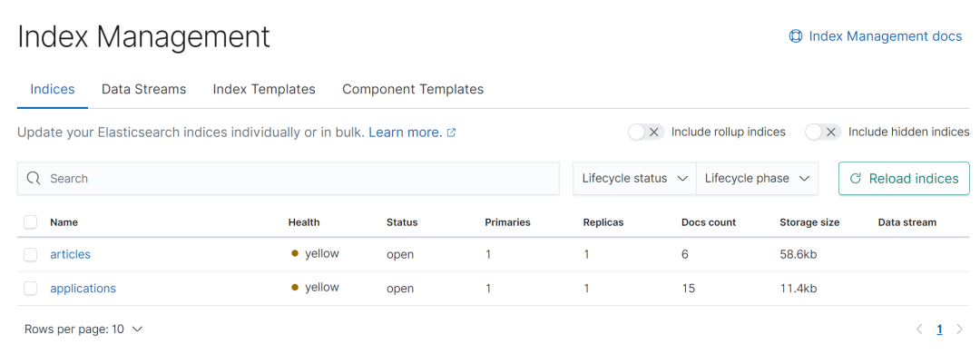This screenshot has width=980, height=354.
Task: Switch to the Data Streams tab
Action: [143, 90]
